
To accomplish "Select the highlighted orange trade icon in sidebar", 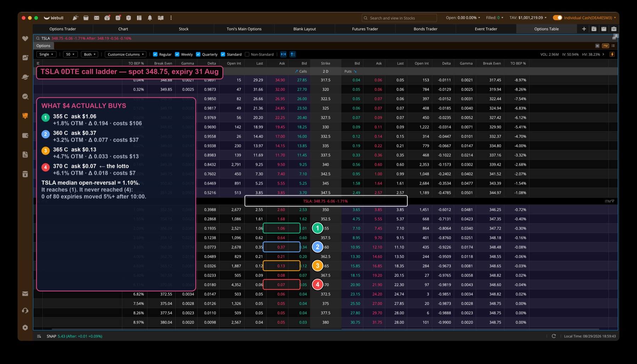I will tap(25, 116).
